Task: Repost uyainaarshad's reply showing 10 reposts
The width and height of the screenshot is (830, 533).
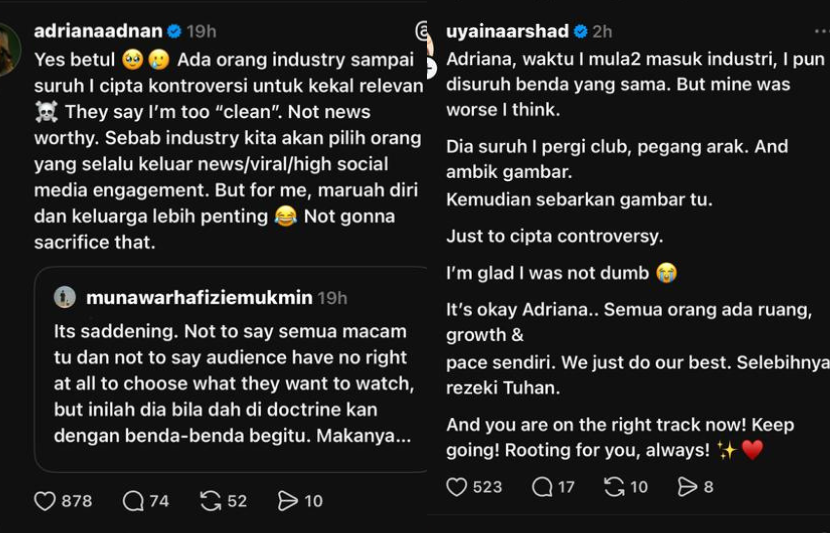Action: [614, 487]
